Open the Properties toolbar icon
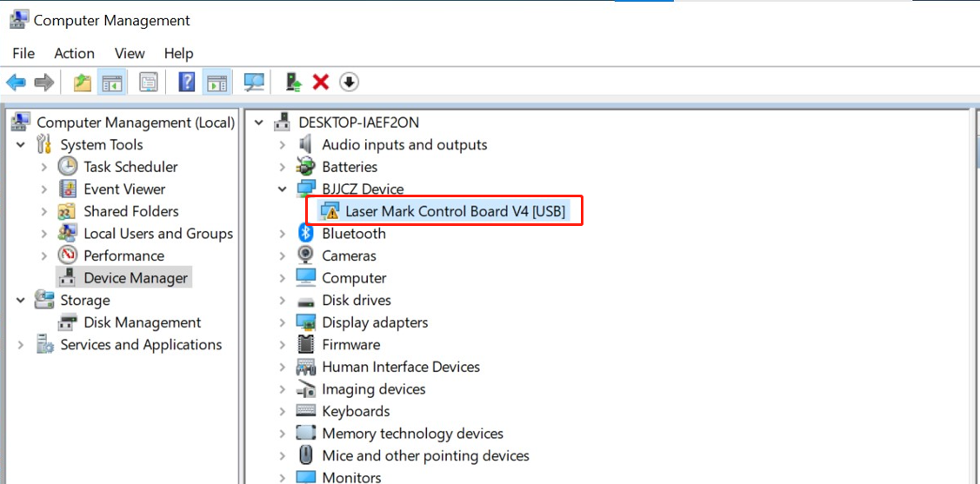Screen dimensions: 980x484 149,83
